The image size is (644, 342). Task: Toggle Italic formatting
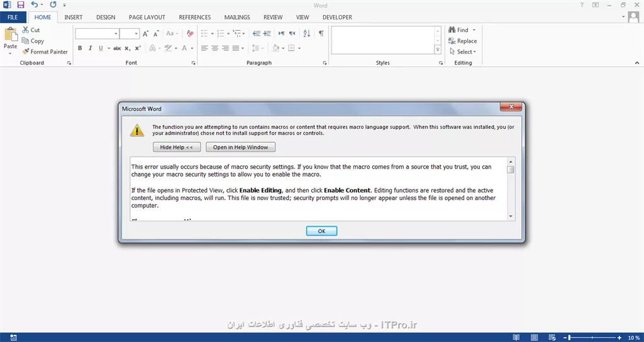tap(90, 48)
